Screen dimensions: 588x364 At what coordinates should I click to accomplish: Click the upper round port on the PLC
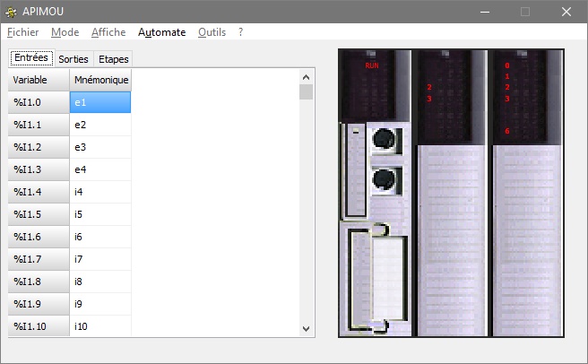385,140
